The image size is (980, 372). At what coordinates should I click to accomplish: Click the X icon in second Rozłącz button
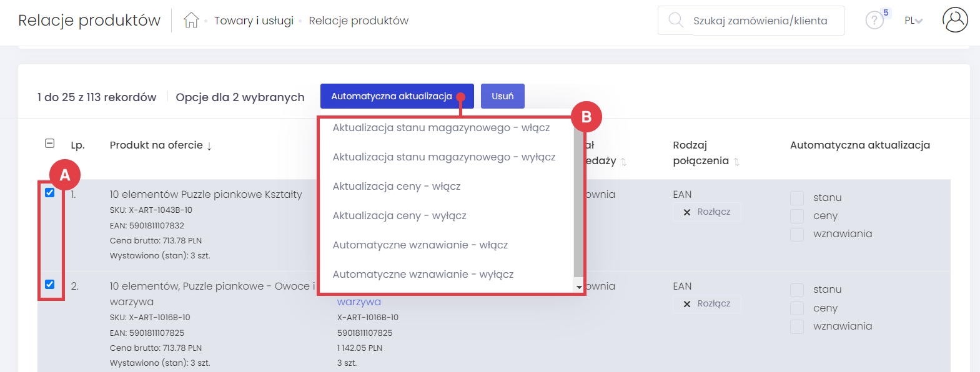pos(687,304)
